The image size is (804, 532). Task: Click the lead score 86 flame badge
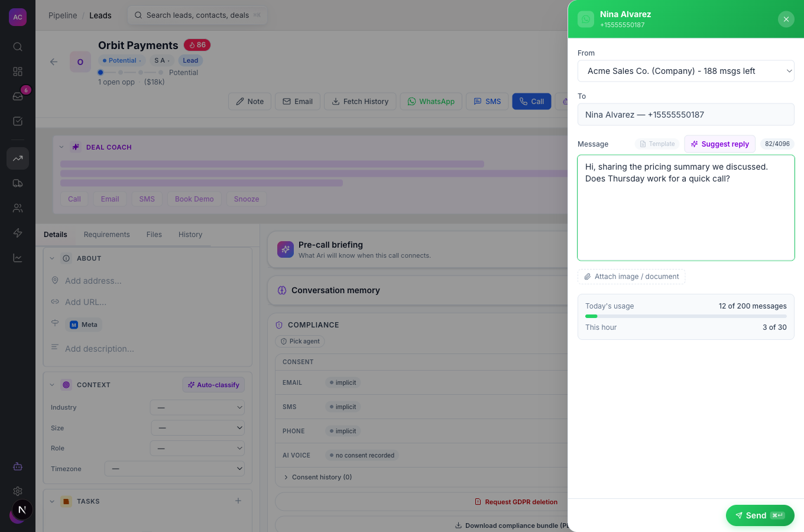click(x=197, y=45)
